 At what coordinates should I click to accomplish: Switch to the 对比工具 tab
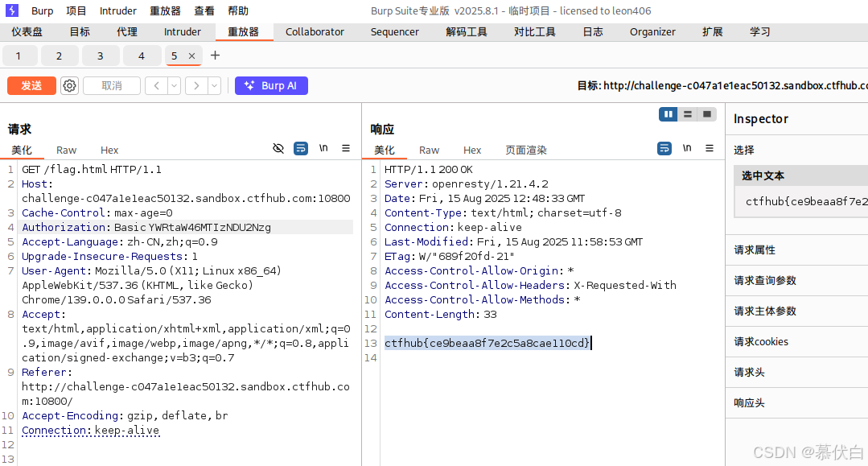[535, 32]
